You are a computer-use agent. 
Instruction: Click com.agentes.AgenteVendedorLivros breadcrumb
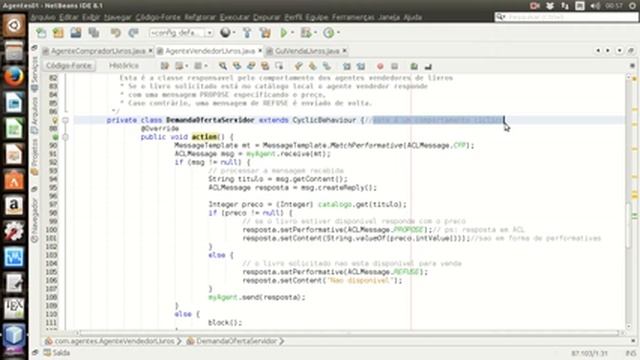[113, 341]
